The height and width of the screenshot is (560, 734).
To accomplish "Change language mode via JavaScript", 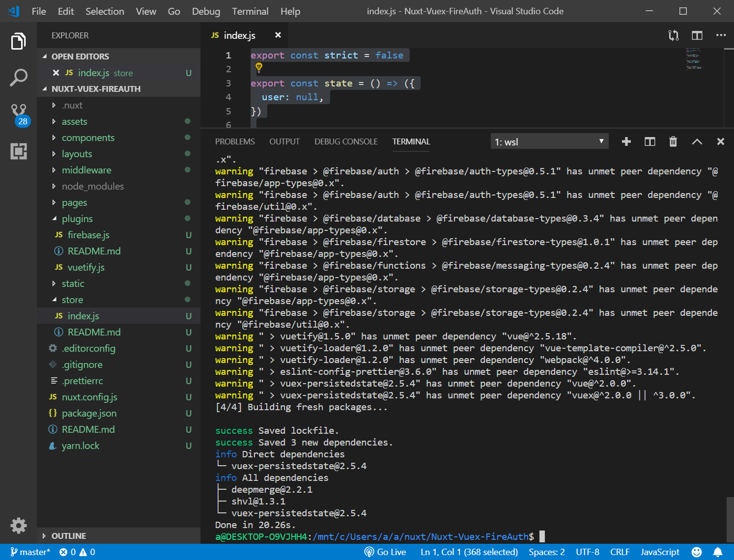I will (660, 552).
